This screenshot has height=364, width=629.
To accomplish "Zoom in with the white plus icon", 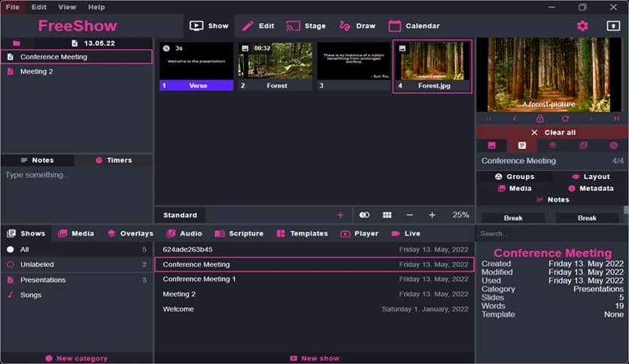I will click(x=432, y=215).
